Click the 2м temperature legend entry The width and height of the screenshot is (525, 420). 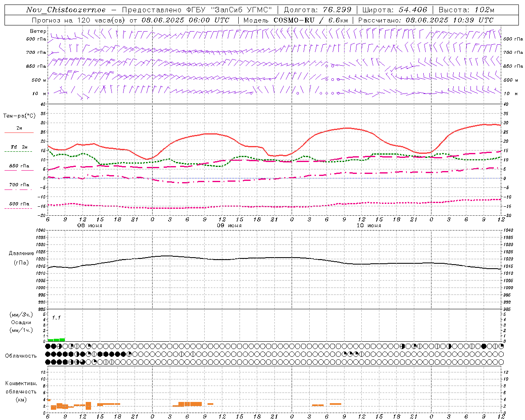pyautogui.click(x=19, y=128)
